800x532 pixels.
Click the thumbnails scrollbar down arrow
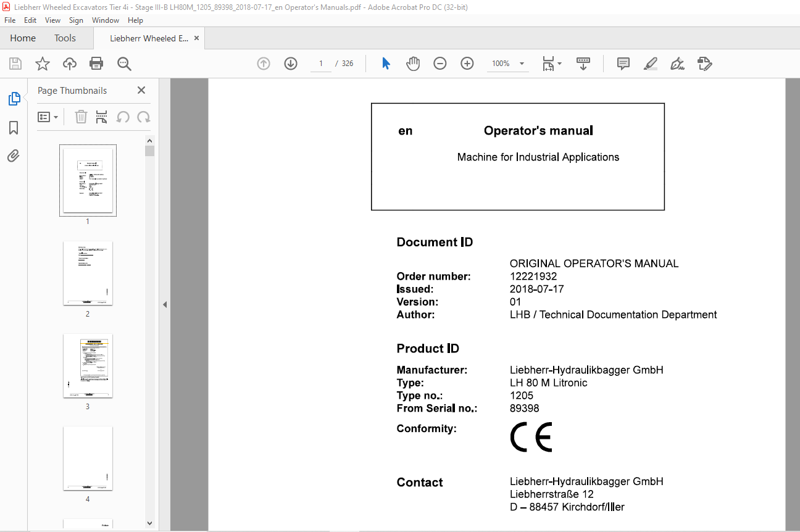[x=149, y=523]
